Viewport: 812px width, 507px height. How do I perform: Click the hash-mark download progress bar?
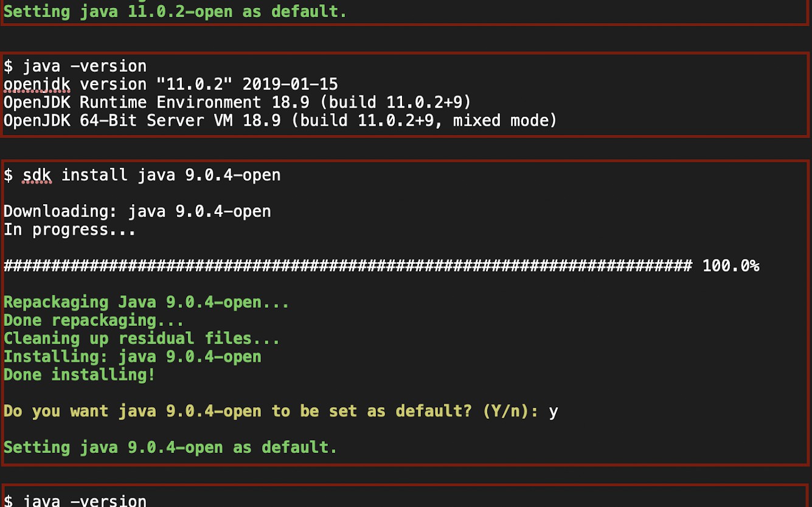347,266
